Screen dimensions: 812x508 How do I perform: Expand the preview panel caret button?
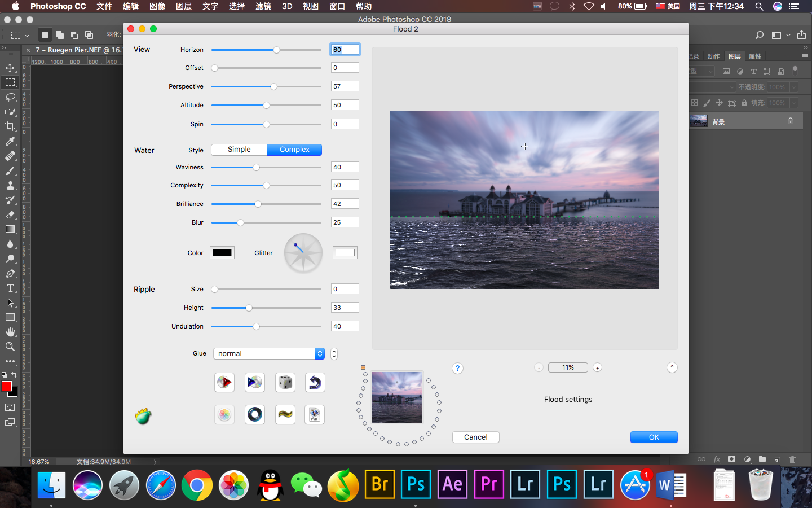point(672,367)
